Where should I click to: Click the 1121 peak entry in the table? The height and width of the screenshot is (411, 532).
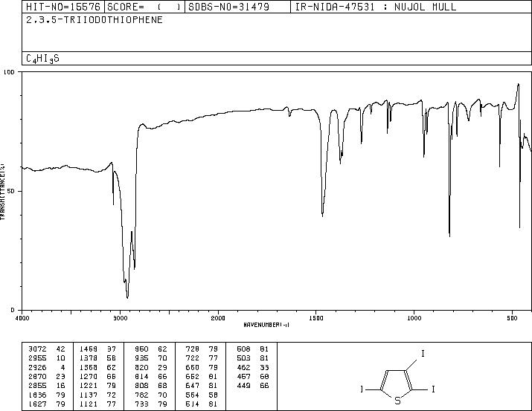[89, 404]
